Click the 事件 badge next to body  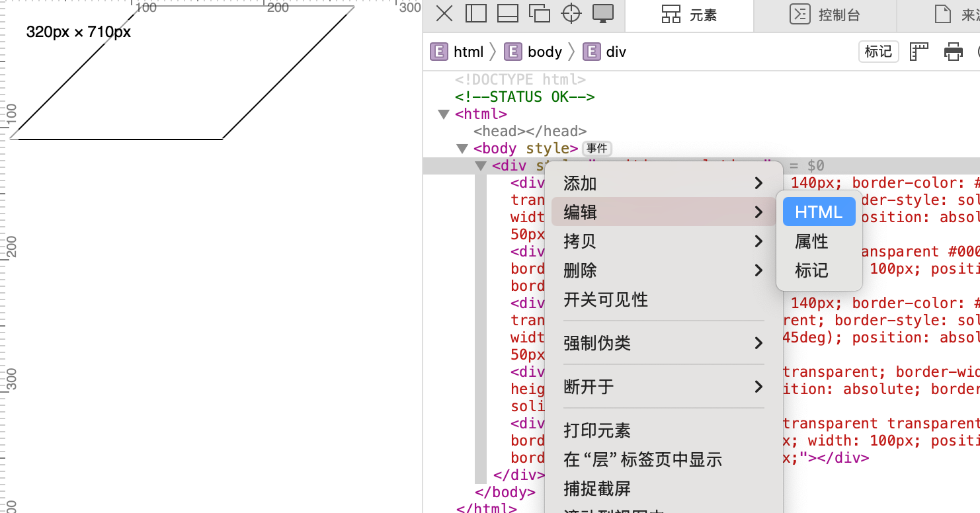pyautogui.click(x=596, y=149)
